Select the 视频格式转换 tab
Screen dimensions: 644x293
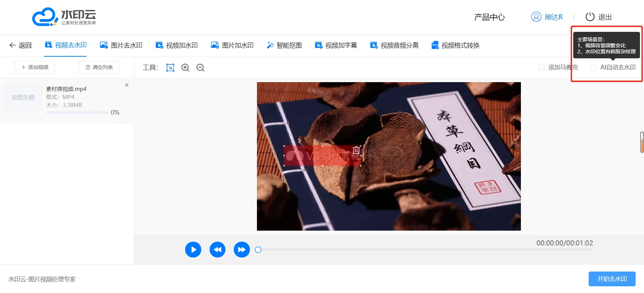click(x=455, y=45)
